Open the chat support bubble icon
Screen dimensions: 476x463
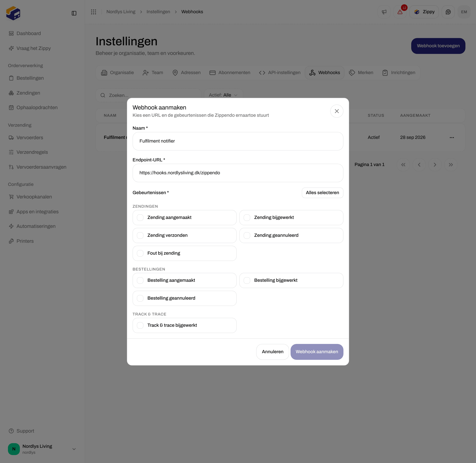pyautogui.click(x=448, y=12)
